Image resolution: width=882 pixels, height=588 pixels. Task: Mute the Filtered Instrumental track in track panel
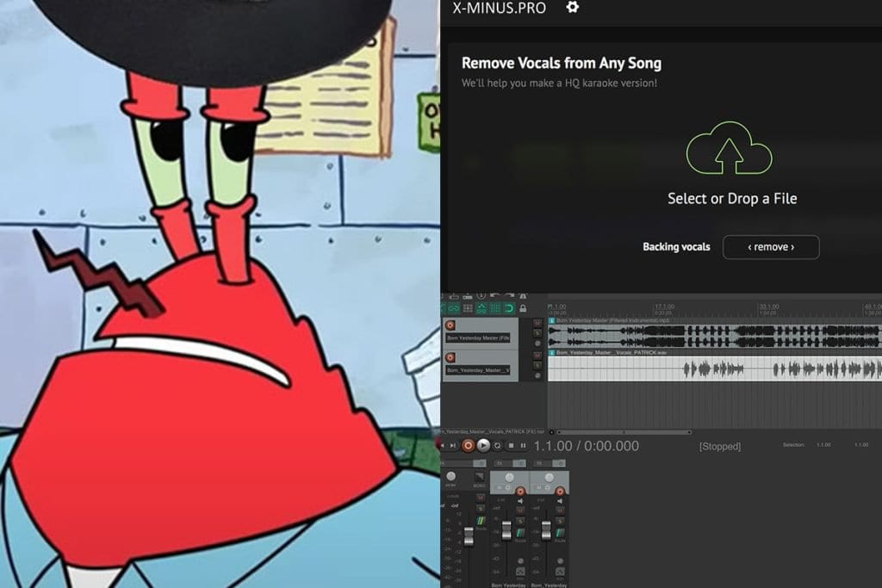click(537, 323)
